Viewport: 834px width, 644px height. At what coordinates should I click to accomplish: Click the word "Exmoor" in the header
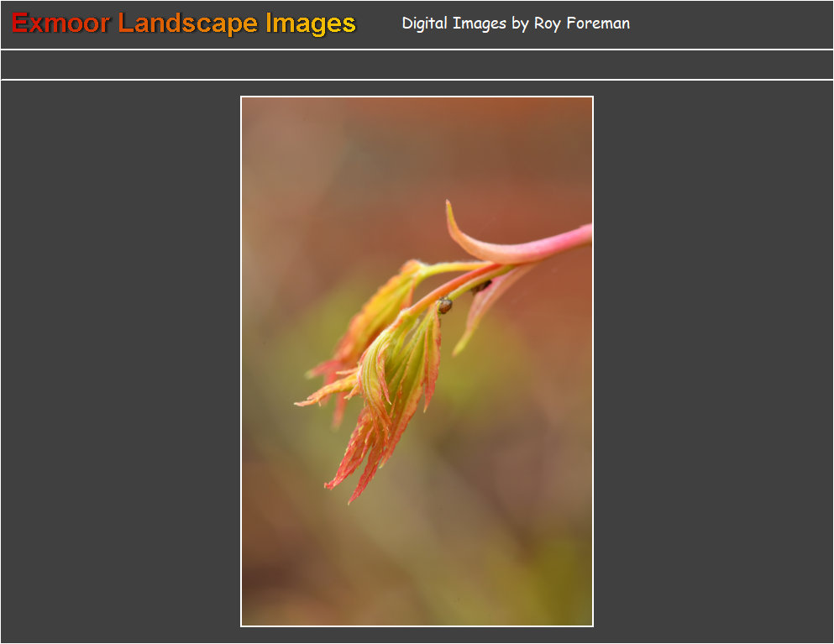point(60,24)
